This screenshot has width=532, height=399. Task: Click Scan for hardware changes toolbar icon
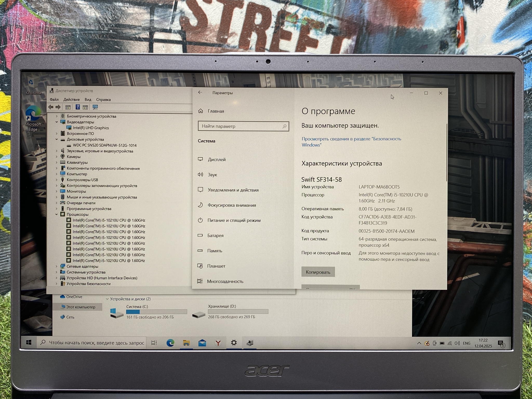[x=95, y=107]
